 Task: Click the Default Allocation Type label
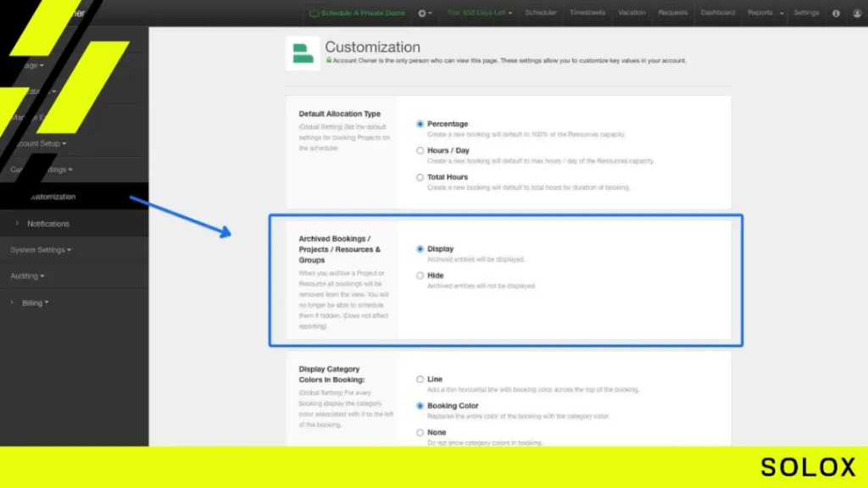coord(339,114)
